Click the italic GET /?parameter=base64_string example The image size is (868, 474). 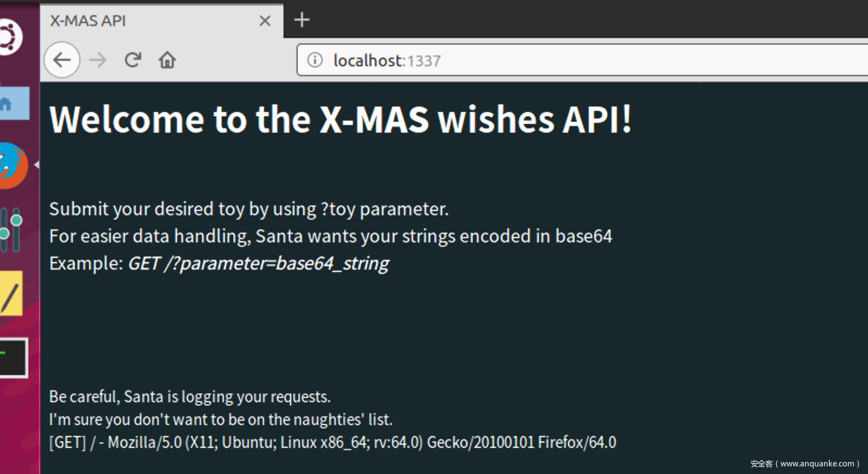259,264
